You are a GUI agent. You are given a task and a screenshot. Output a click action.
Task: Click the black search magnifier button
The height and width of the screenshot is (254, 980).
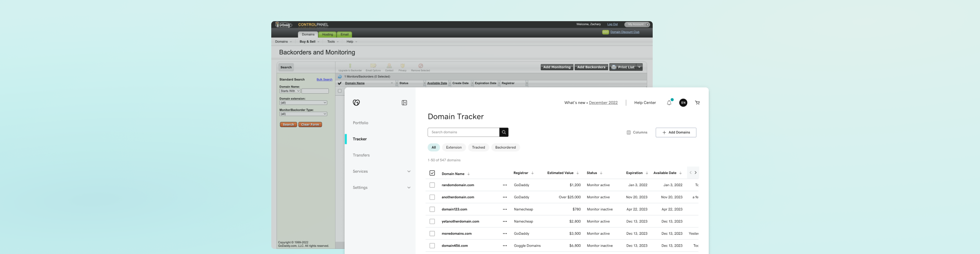(x=504, y=132)
